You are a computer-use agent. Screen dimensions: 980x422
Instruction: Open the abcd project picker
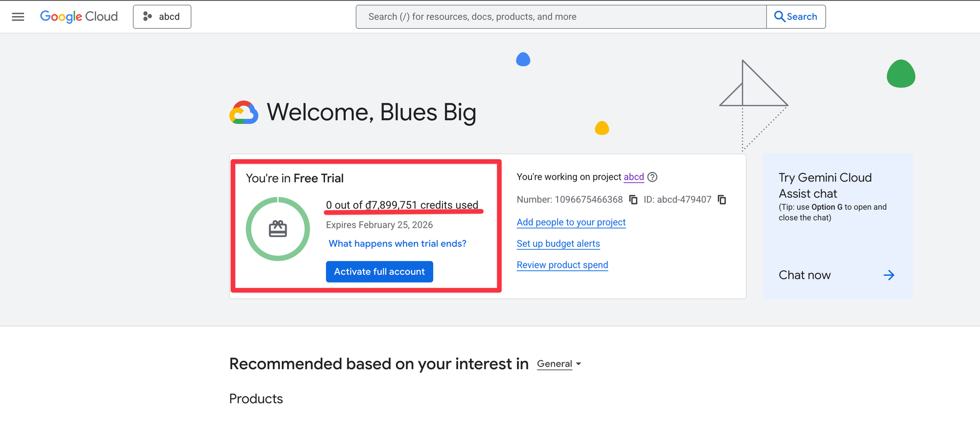[162, 17]
